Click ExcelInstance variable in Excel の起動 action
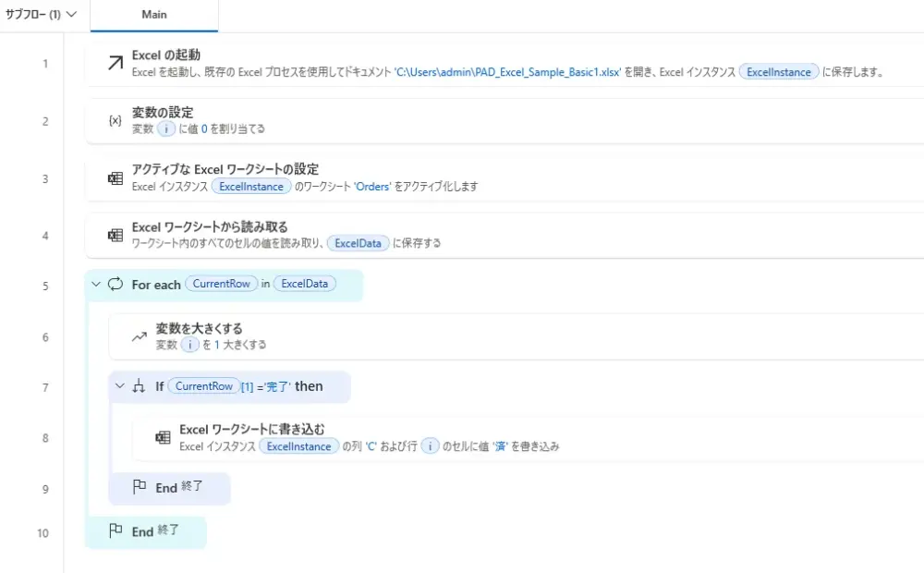Viewport: 924px width, 573px height. coord(778,72)
